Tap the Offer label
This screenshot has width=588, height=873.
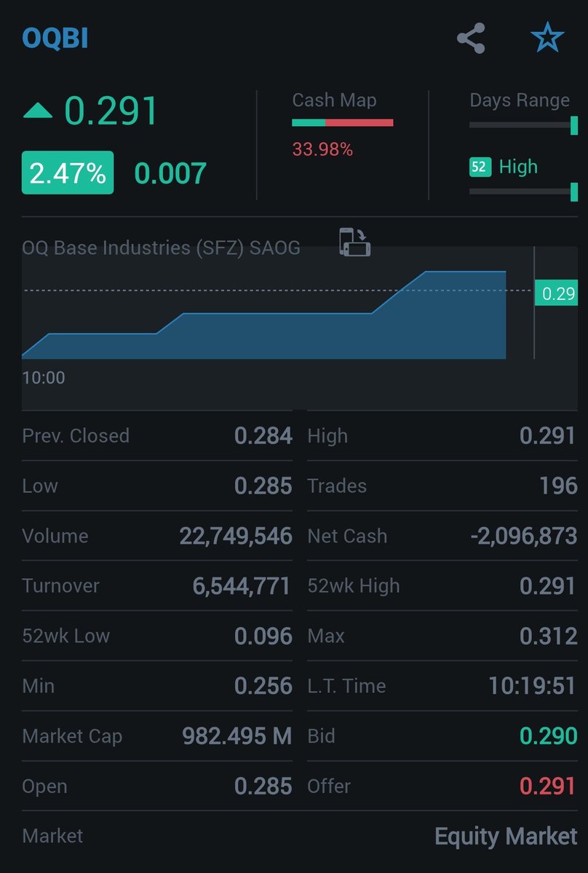click(x=330, y=786)
